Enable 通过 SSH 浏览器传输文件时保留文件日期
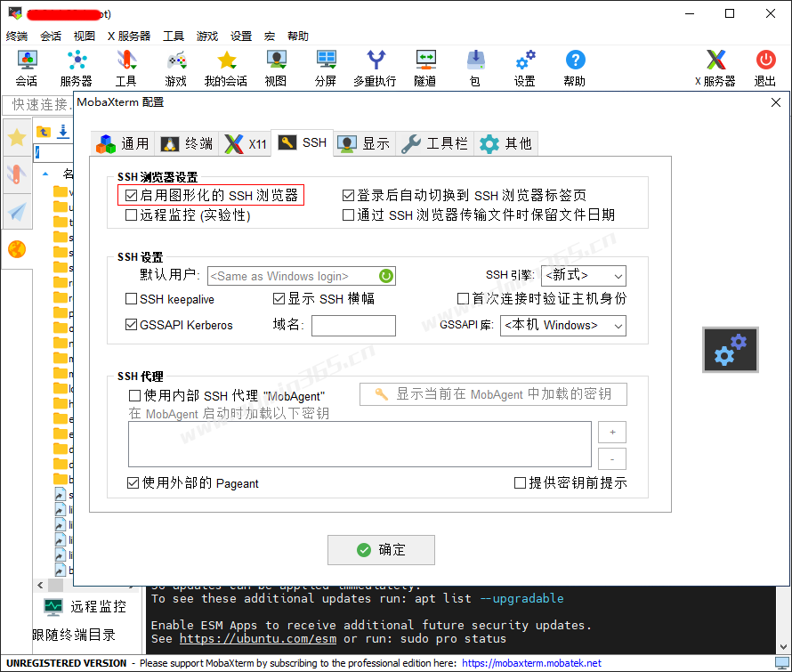Image resolution: width=792 pixels, height=672 pixels. tap(349, 215)
